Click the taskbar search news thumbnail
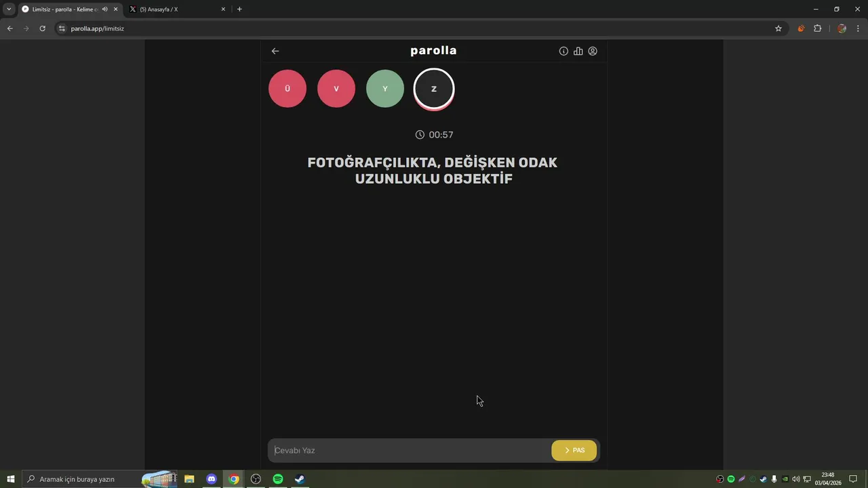868x488 pixels. pos(159,479)
